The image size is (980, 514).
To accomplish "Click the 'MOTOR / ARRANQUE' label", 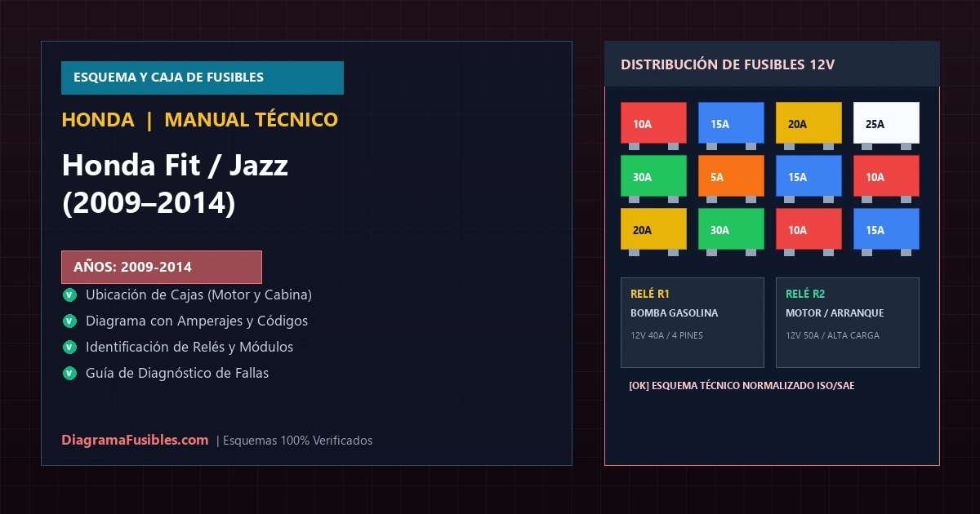I will pyautogui.click(x=835, y=313).
